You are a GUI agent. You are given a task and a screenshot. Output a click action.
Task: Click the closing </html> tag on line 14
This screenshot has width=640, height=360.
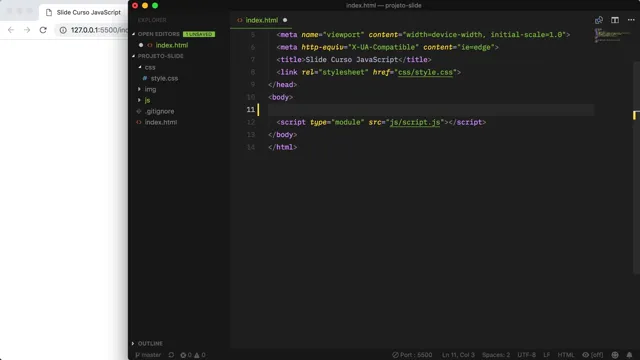282,147
